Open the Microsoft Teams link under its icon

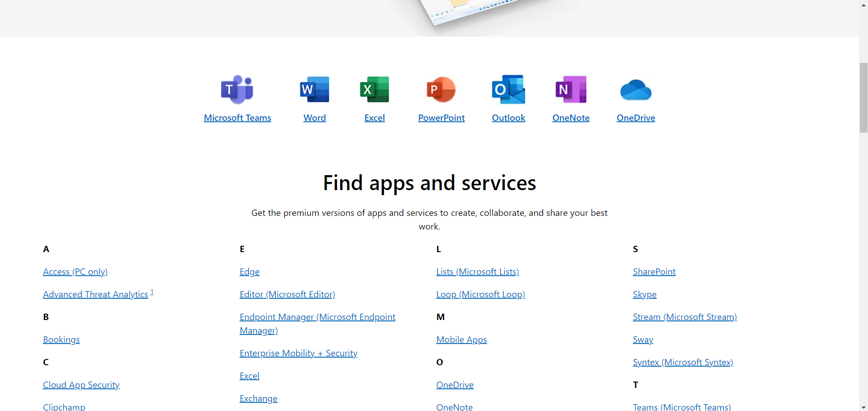coord(237,118)
